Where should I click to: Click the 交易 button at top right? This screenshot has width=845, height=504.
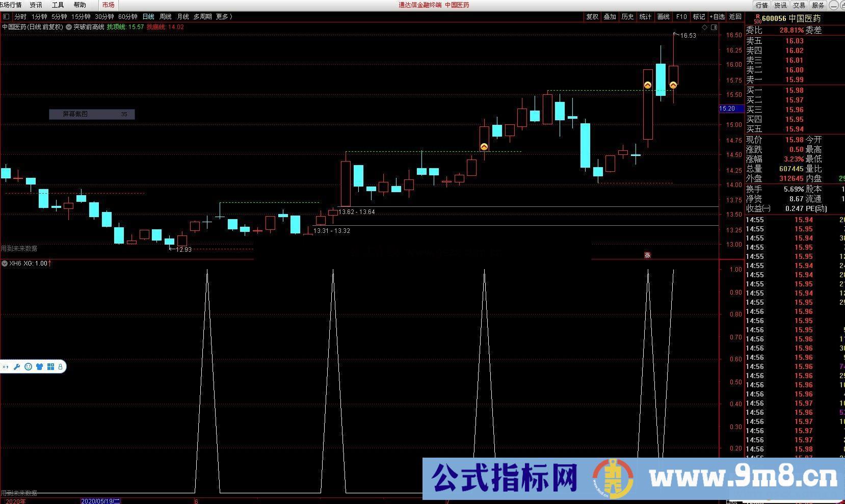click(799, 5)
